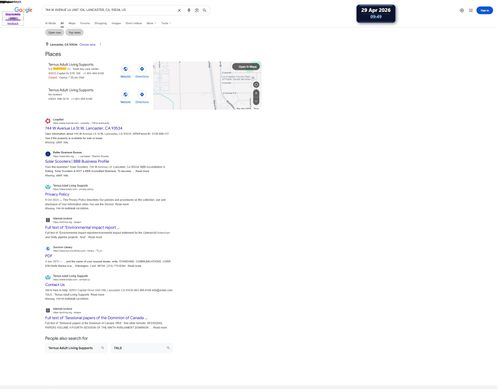The image size is (500, 389).
Task: Open search by image with the camera icon
Action: point(197,10)
